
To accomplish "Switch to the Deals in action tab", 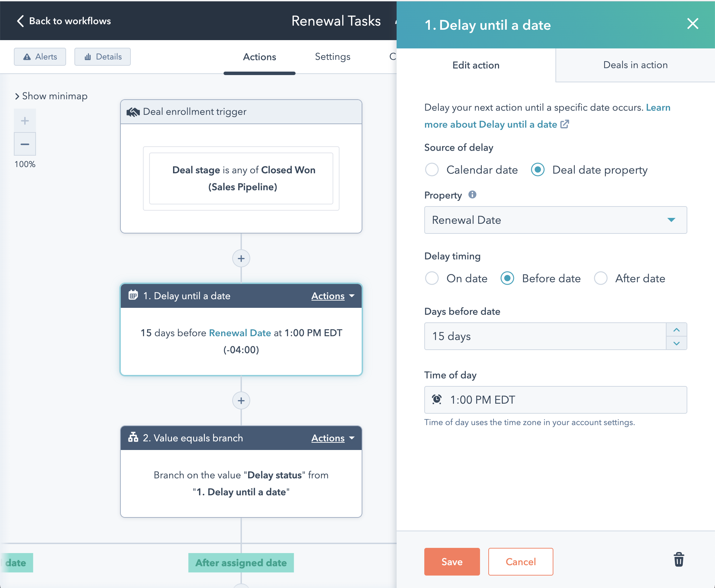I will 635,65.
